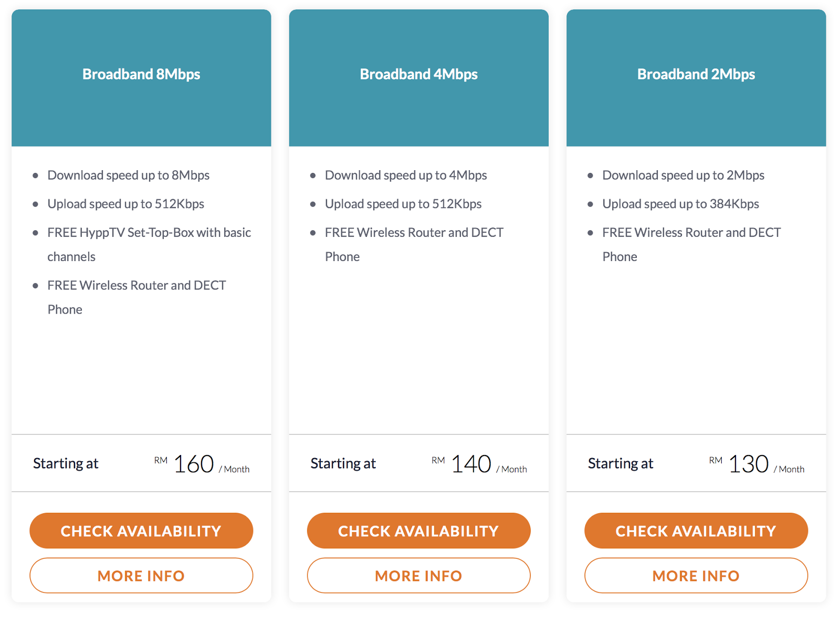This screenshot has width=840, height=622.
Task: Check availability of the Broadband 4Mbps plan
Action: (x=418, y=531)
